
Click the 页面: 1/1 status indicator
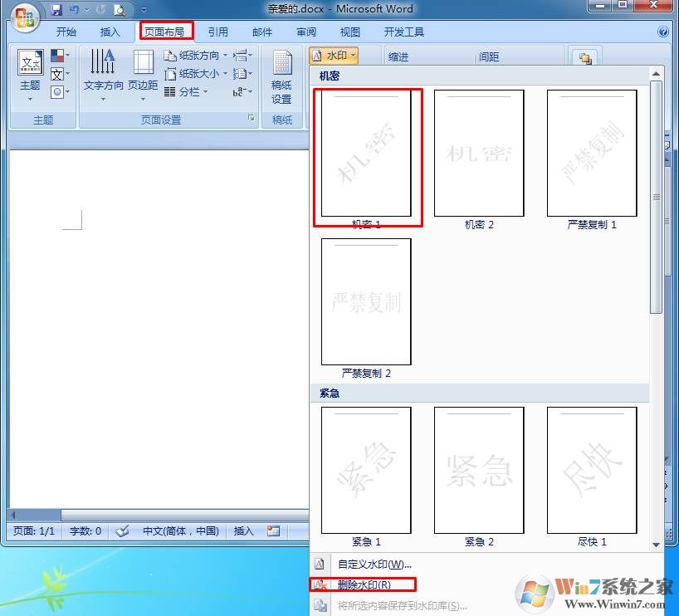(x=34, y=530)
